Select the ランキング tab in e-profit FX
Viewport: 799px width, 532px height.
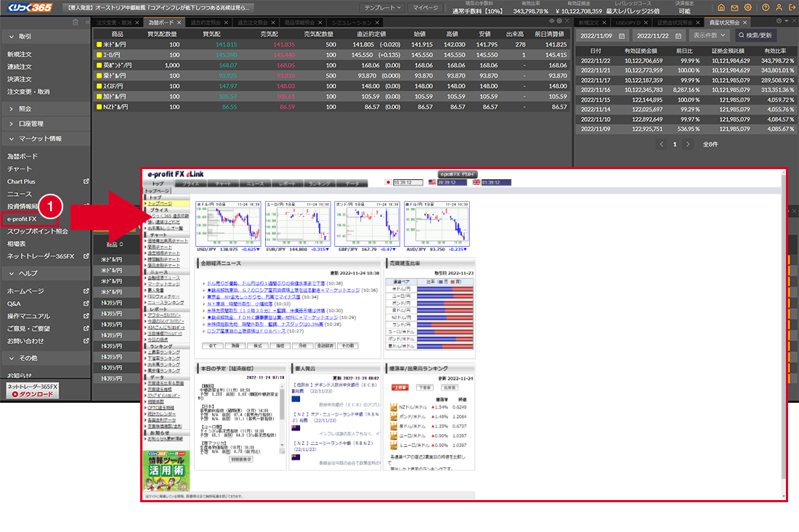click(x=320, y=184)
